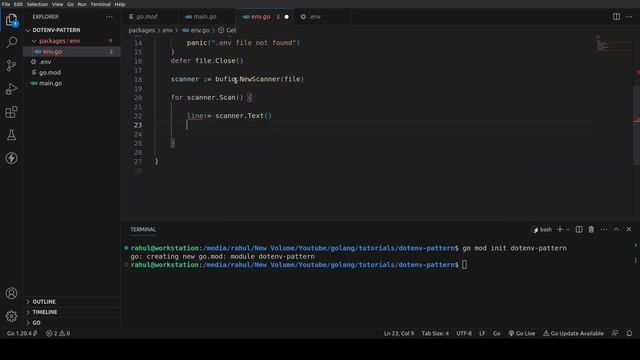Open notifications bell in status bar

coord(629,333)
